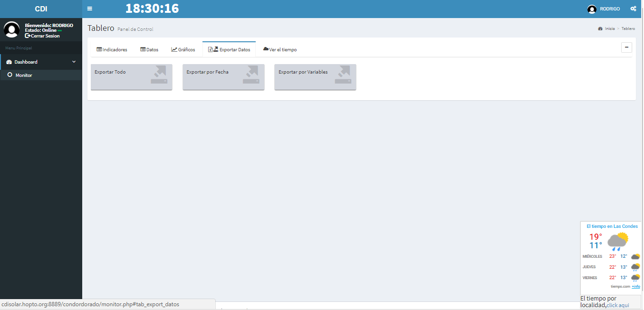Click the Gráficos line chart icon

point(174,49)
